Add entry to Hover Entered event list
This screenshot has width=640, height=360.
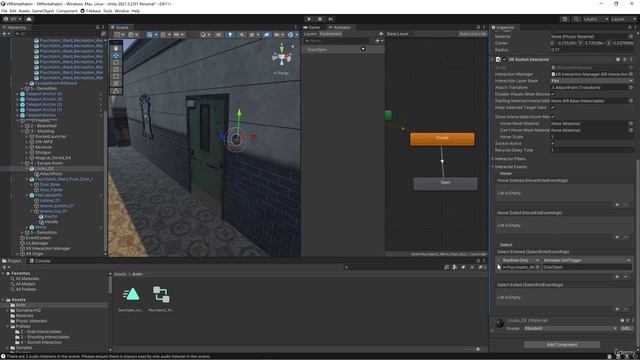pos(617,204)
